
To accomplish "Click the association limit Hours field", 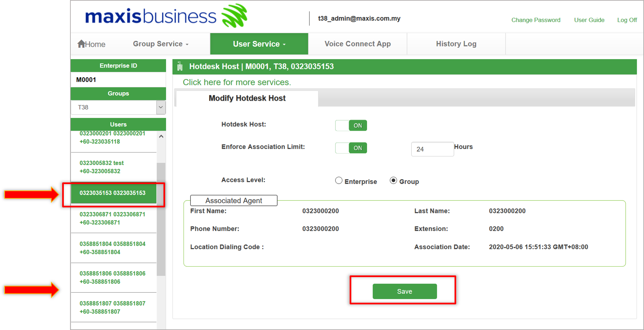I will (432, 149).
